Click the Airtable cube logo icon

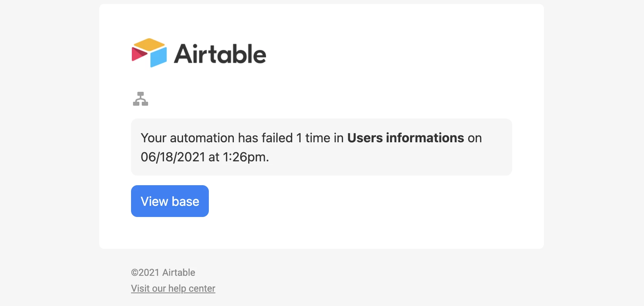coord(149,53)
